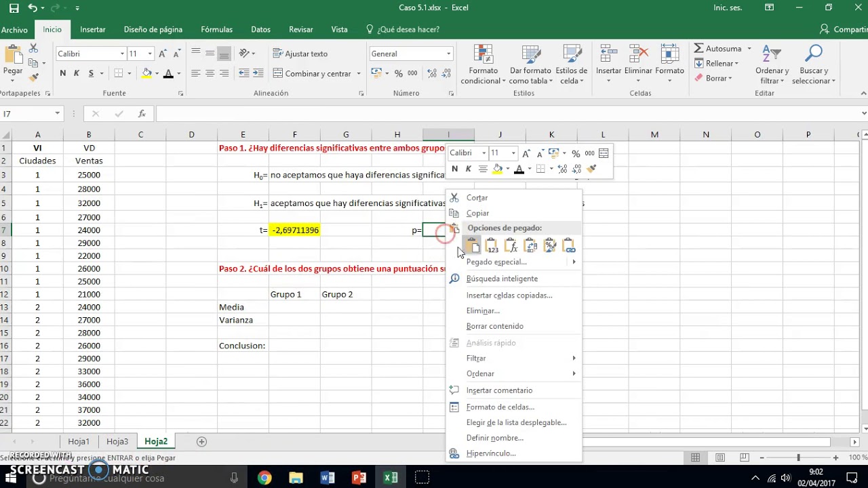Toggle Ajustar texto wrap

click(300, 54)
